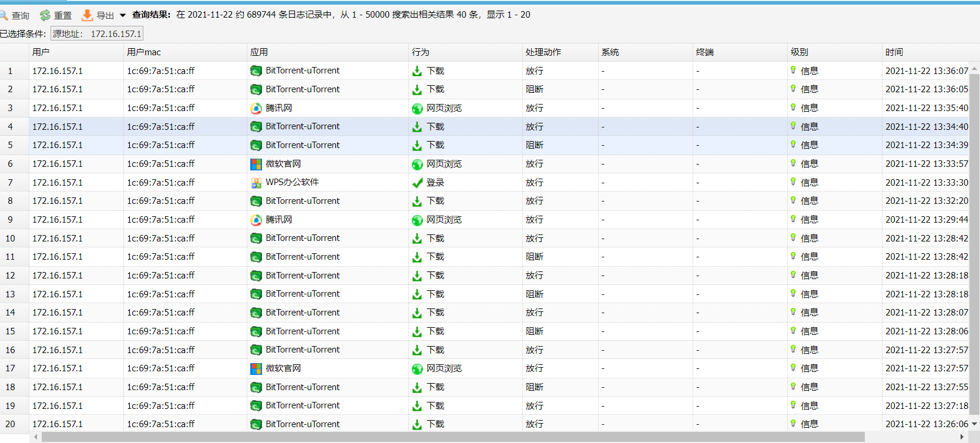The image size is (980, 443).
Task: Click the 微软官网 Windows logo in row 6
Action: click(256, 164)
